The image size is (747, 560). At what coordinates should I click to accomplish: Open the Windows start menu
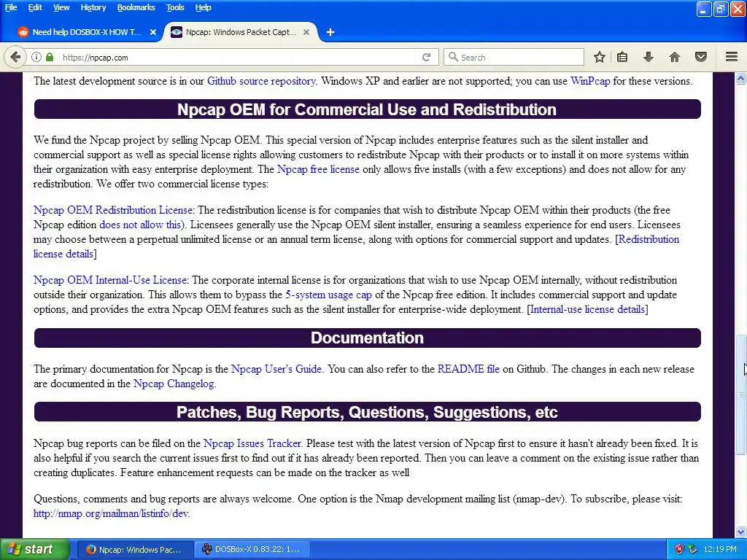(x=34, y=550)
